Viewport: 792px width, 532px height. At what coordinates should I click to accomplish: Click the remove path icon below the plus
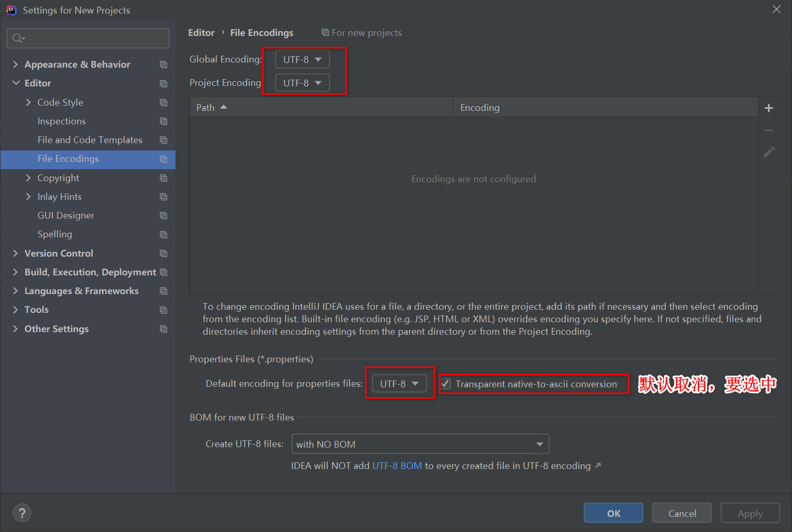tap(769, 130)
